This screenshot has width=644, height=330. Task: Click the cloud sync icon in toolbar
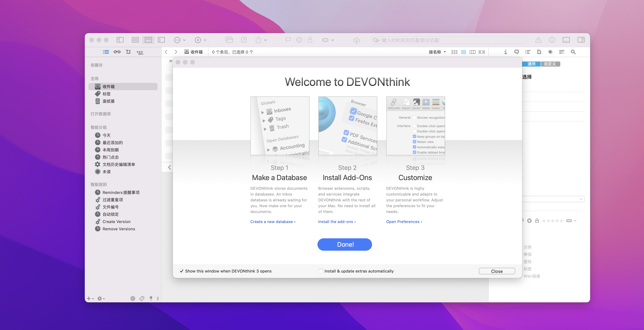tap(356, 40)
